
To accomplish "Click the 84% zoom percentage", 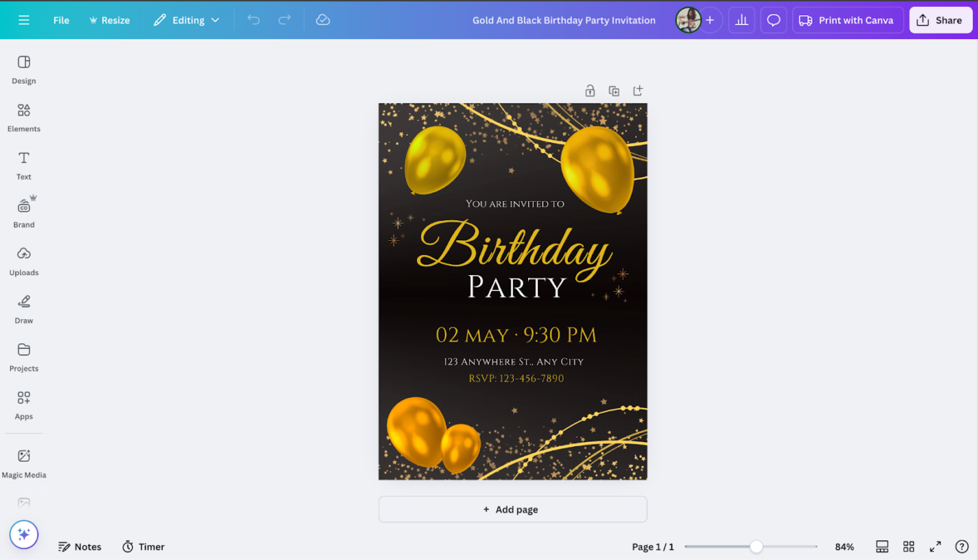I will click(845, 547).
